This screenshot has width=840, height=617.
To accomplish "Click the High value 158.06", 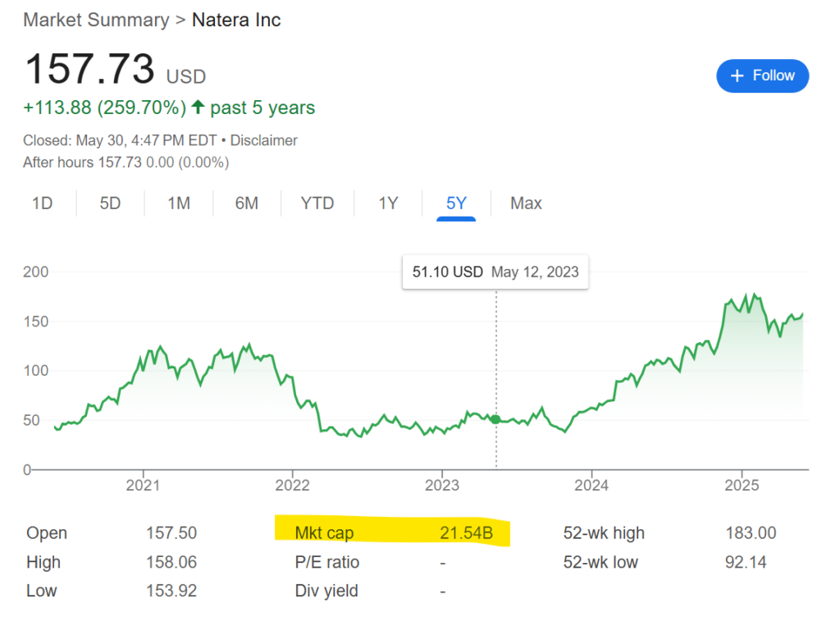I will point(171,562).
